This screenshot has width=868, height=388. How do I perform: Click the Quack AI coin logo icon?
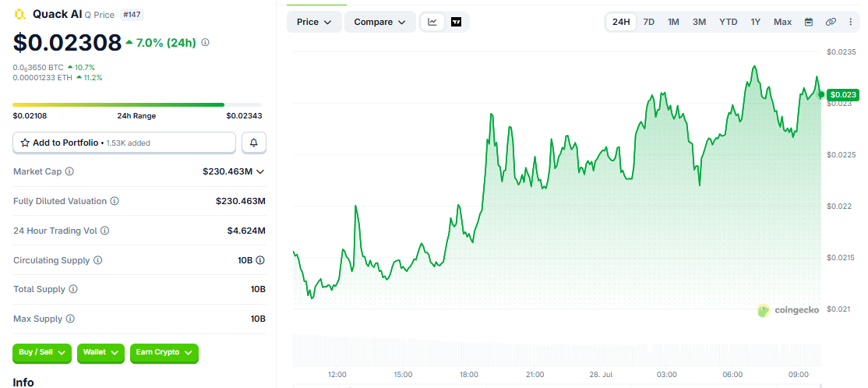point(20,14)
